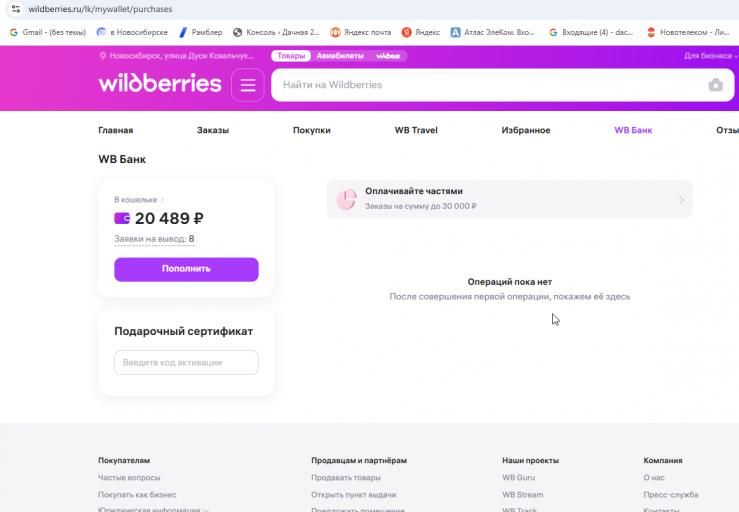Viewport: 739px width, 512px height.
Task: Click the purple wallet icon beside the balance
Action: point(122,218)
